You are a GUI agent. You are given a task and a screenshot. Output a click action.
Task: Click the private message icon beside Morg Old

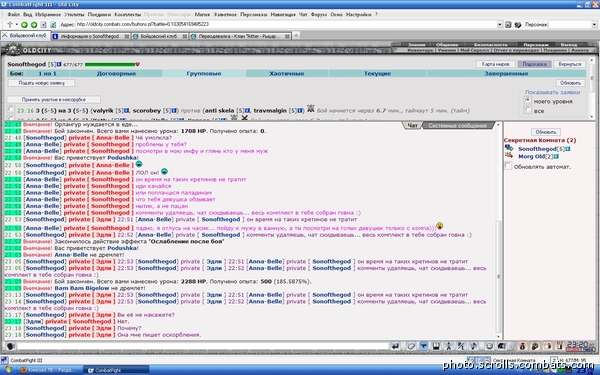509,155
